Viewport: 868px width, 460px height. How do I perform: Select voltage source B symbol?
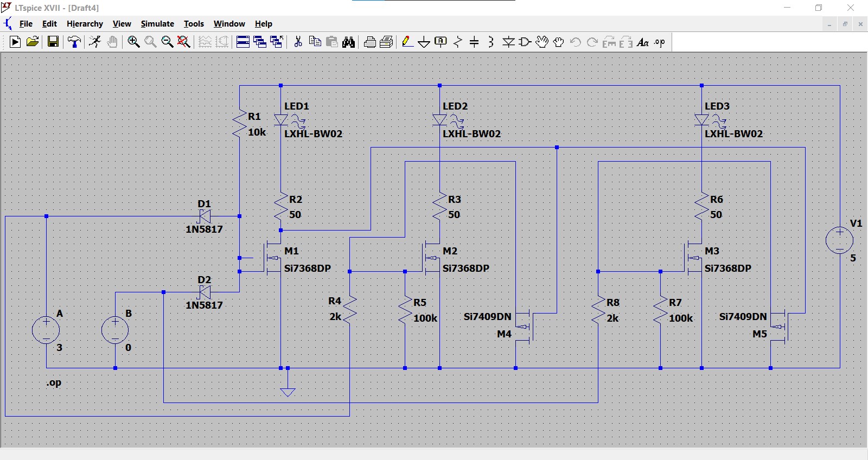coord(115,330)
